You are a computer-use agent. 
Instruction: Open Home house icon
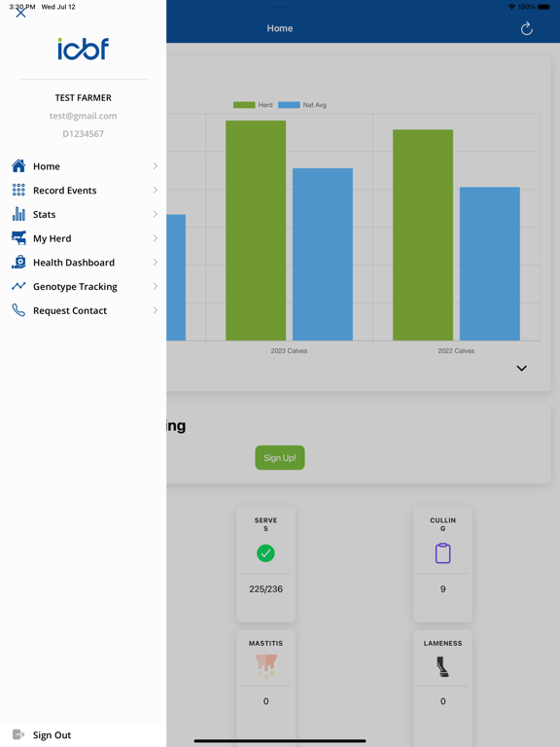point(18,165)
